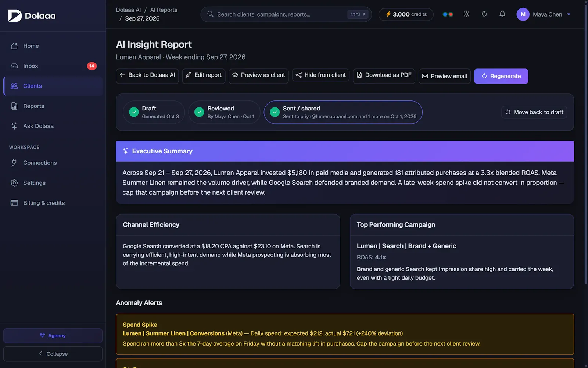Select Clients in the sidebar
This screenshot has height=368, width=588.
coord(53,86)
